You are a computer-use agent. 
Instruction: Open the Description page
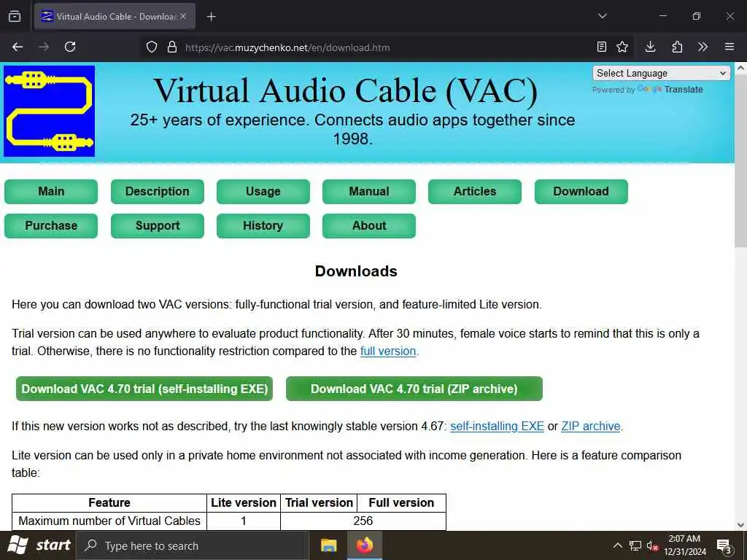click(158, 192)
